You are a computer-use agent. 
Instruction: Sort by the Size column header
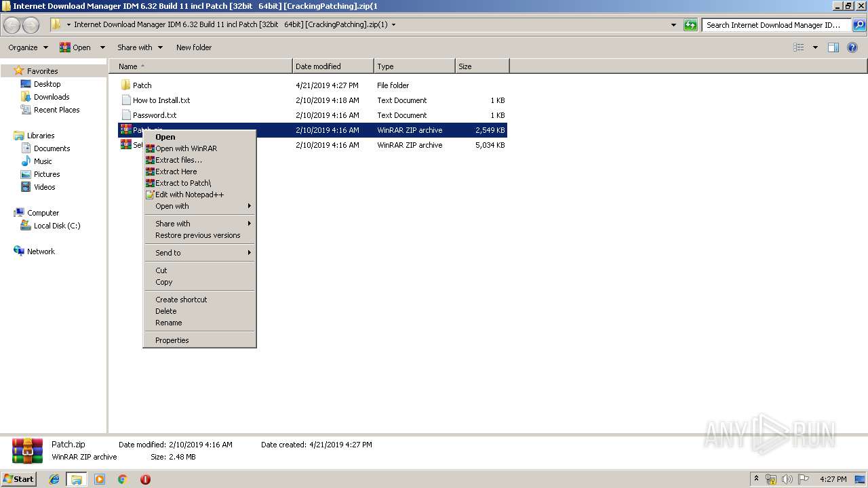pyautogui.click(x=482, y=66)
